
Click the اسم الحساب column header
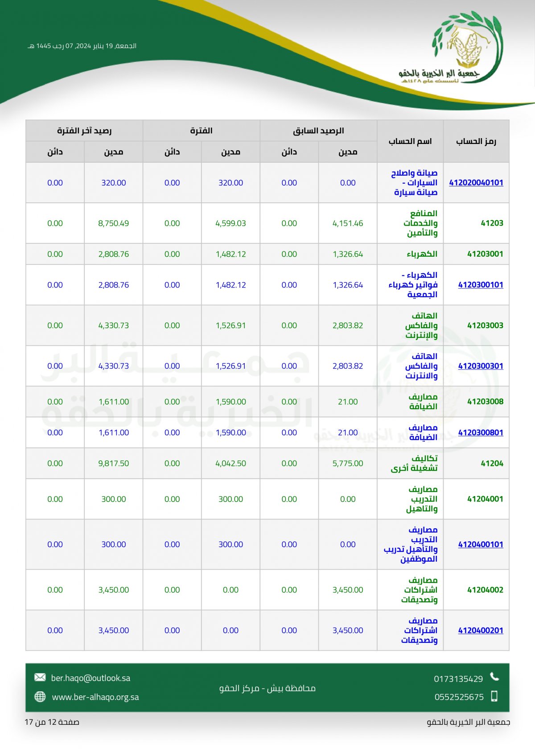(x=410, y=141)
